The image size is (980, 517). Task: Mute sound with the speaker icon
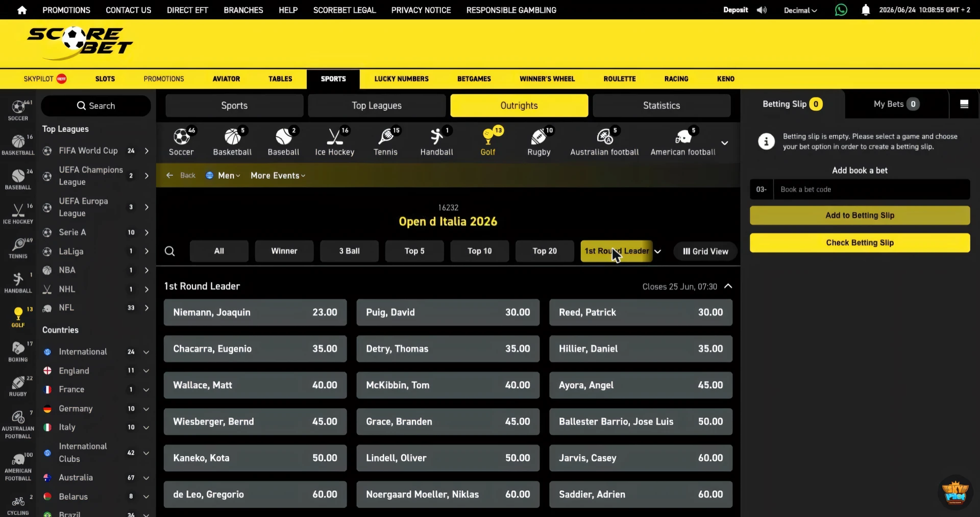[762, 10]
